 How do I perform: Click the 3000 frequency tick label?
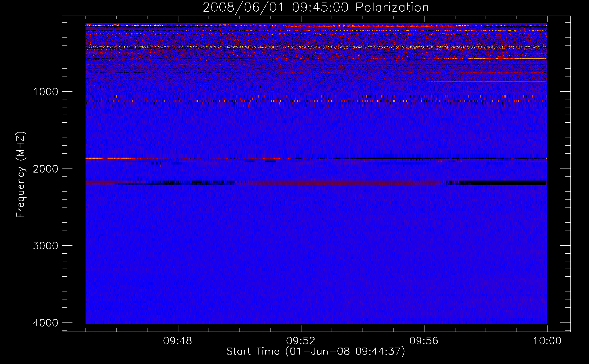click(x=46, y=246)
